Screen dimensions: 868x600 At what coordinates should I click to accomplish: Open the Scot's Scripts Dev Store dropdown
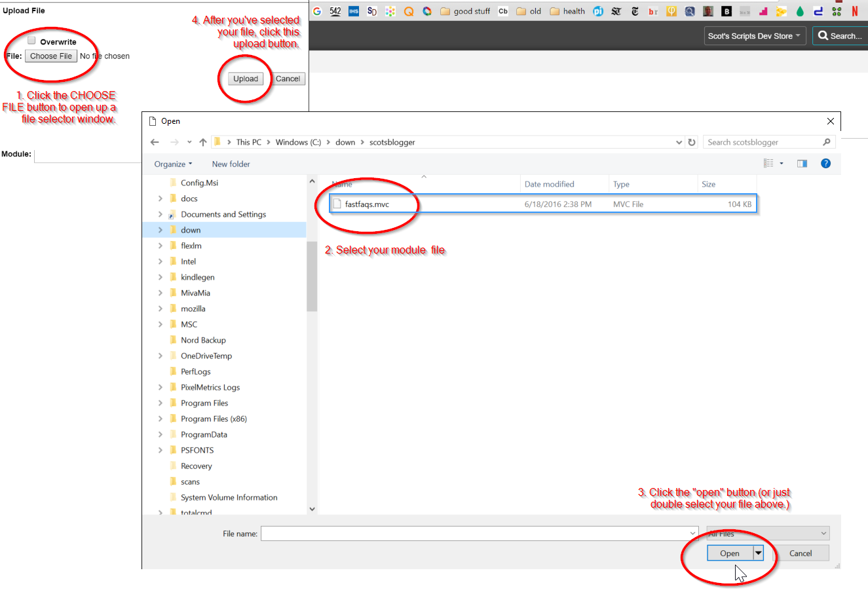pos(754,36)
